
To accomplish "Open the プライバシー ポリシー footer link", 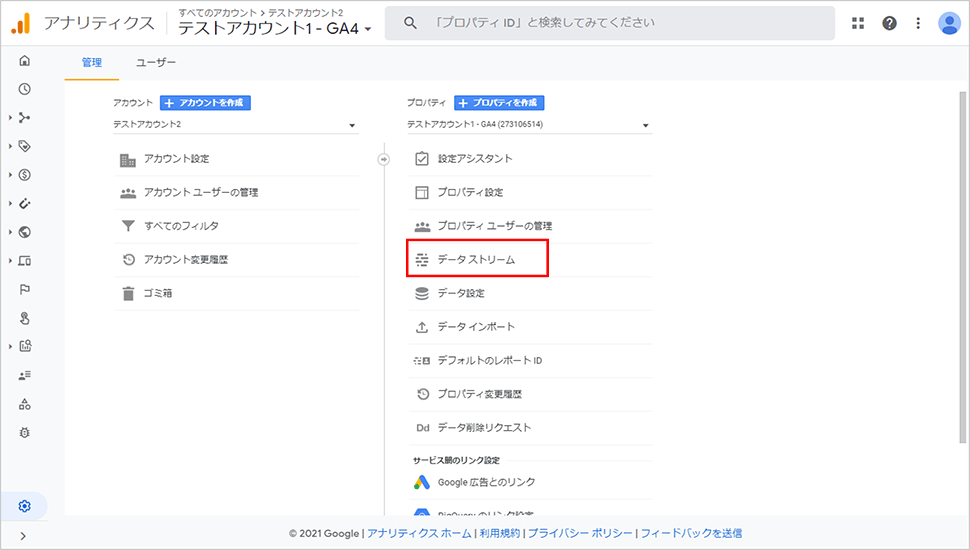I will pos(580,533).
